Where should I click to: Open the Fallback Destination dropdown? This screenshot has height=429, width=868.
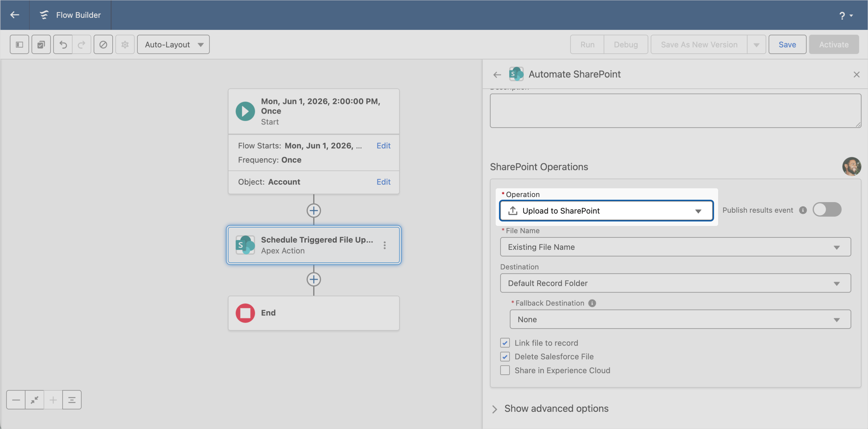pos(680,319)
